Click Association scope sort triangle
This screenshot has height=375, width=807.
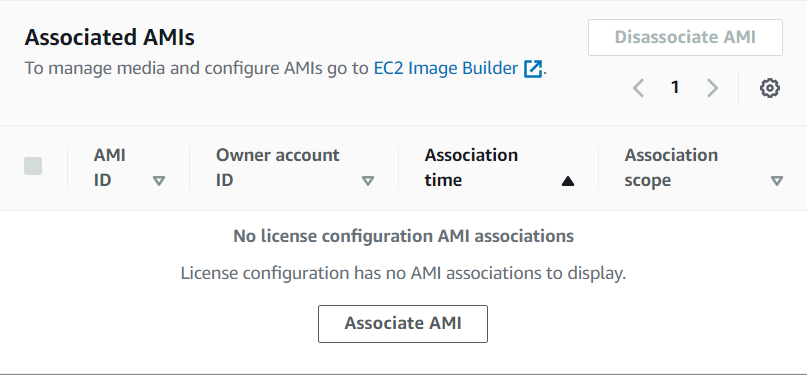[x=777, y=181]
